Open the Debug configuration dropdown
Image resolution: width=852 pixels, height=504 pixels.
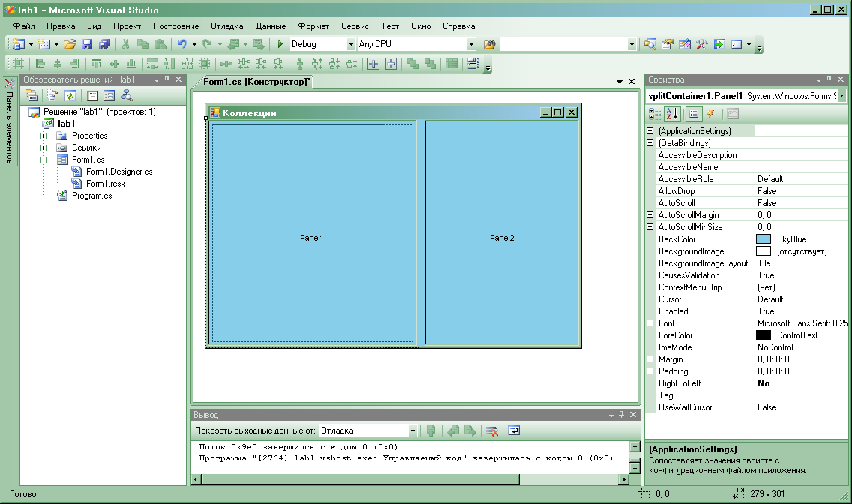click(350, 44)
